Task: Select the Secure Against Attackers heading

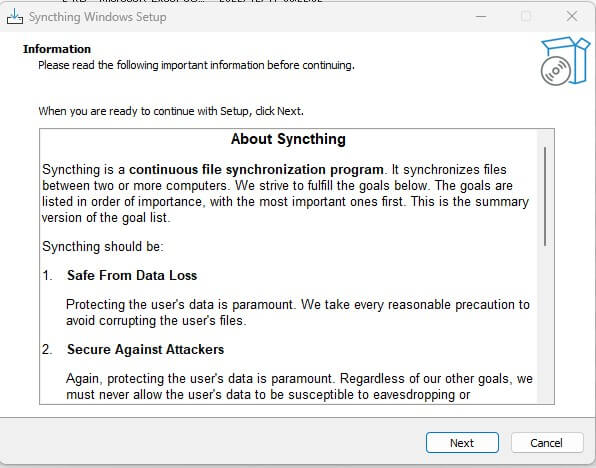Action: click(146, 349)
